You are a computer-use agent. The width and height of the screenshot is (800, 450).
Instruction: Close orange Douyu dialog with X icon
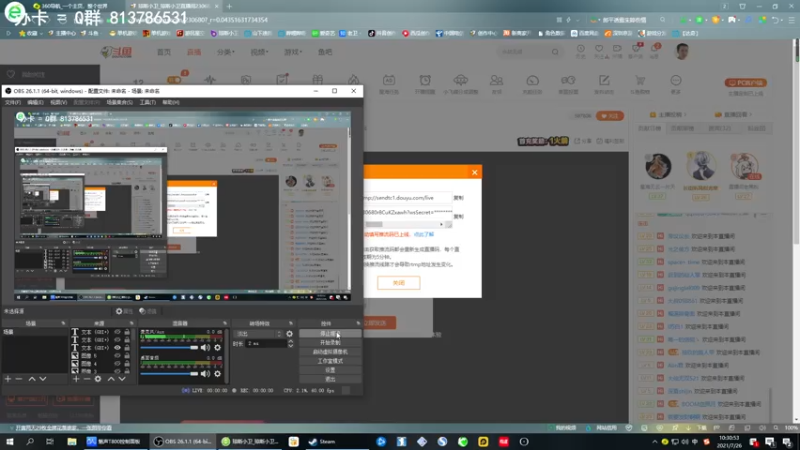[474, 172]
